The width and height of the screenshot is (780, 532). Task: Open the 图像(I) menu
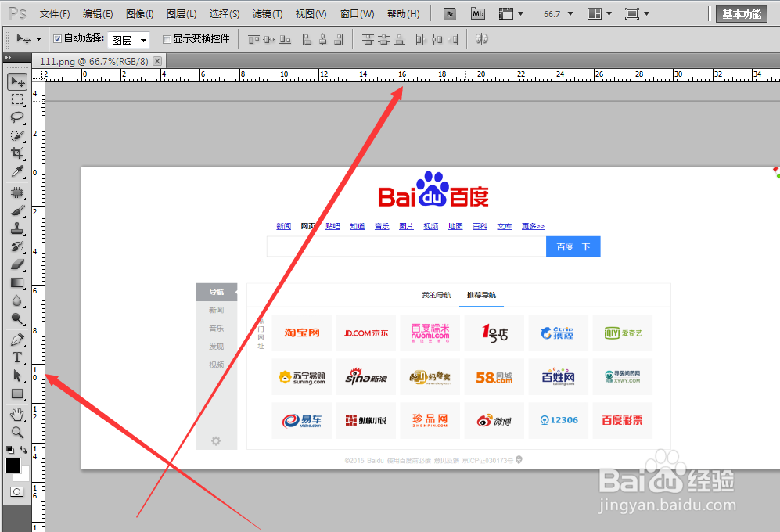[x=140, y=14]
